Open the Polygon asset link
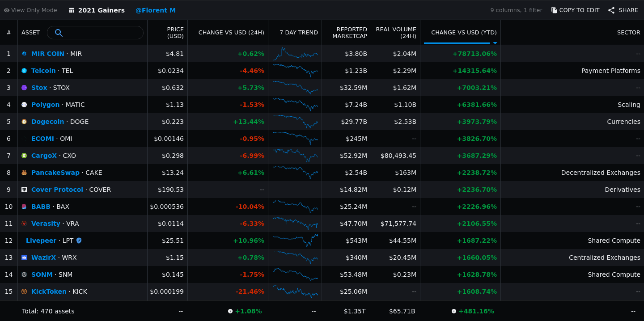The image size is (644, 321). (45, 105)
